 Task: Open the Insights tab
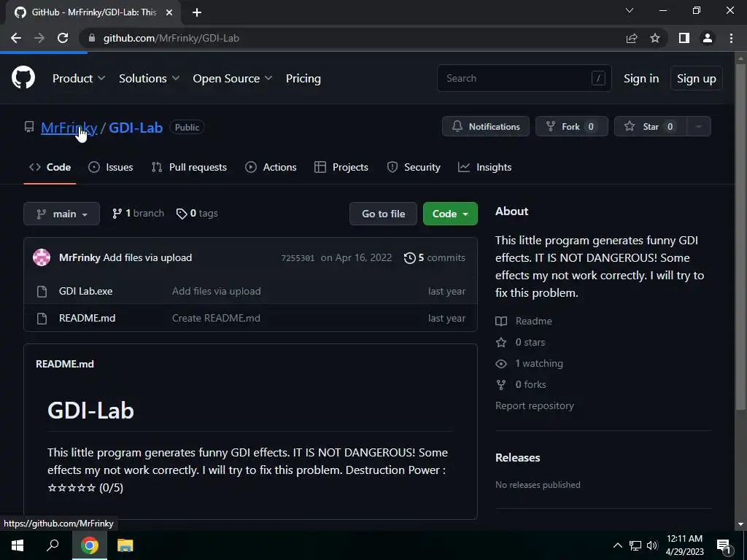click(x=484, y=167)
